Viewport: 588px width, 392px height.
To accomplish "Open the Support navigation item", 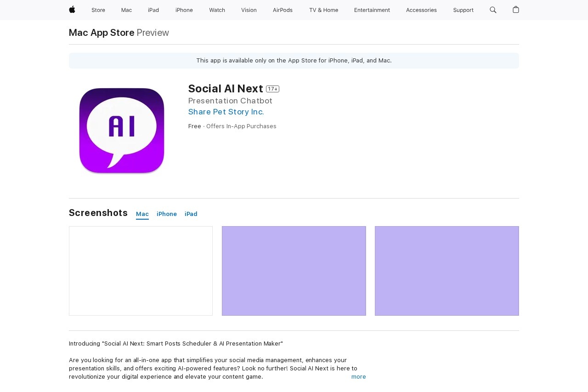I will tap(463, 10).
